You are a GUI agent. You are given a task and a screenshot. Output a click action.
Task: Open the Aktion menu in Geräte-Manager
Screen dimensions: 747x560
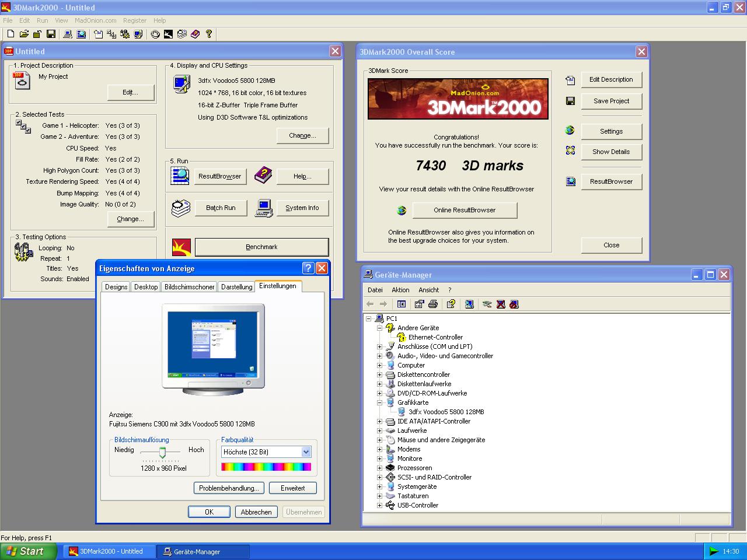400,290
